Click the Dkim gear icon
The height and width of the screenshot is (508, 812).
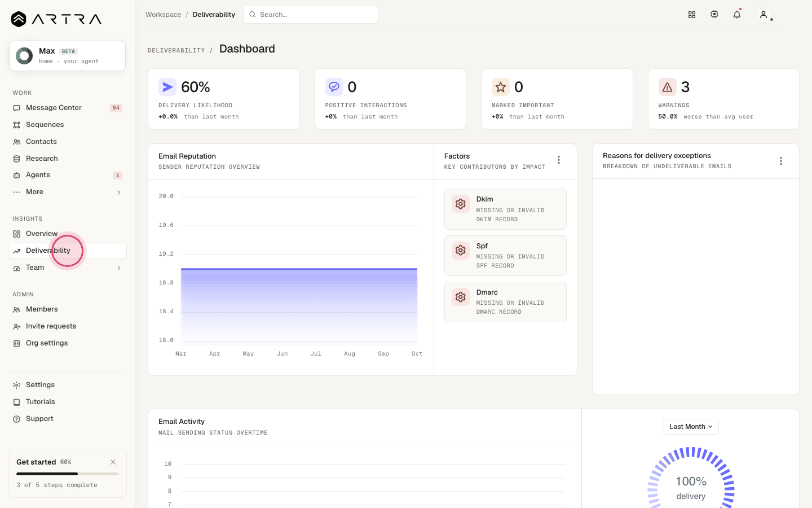coord(461,204)
